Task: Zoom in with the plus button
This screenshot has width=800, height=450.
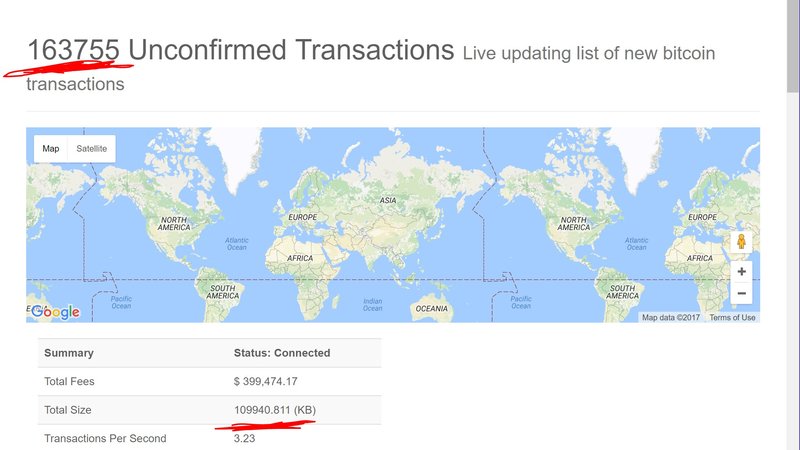Action: [x=741, y=271]
